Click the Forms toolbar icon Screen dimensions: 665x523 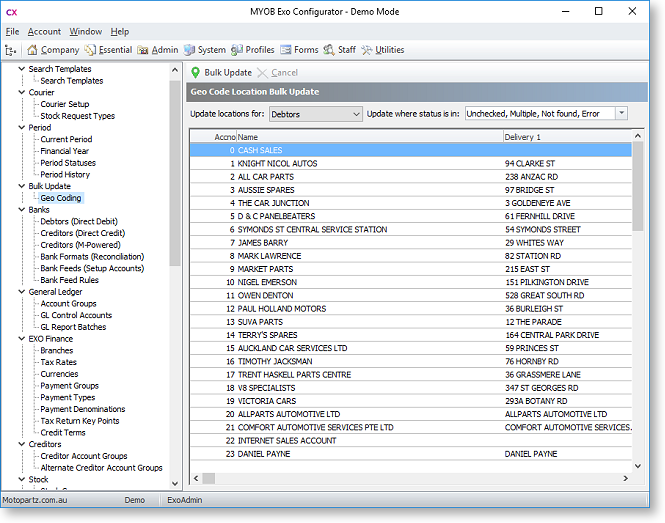tap(286, 50)
